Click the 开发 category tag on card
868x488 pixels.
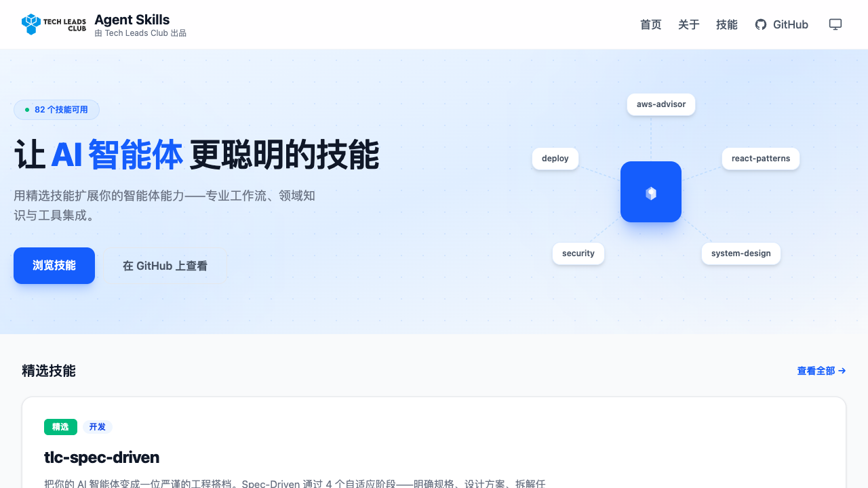[x=98, y=427]
